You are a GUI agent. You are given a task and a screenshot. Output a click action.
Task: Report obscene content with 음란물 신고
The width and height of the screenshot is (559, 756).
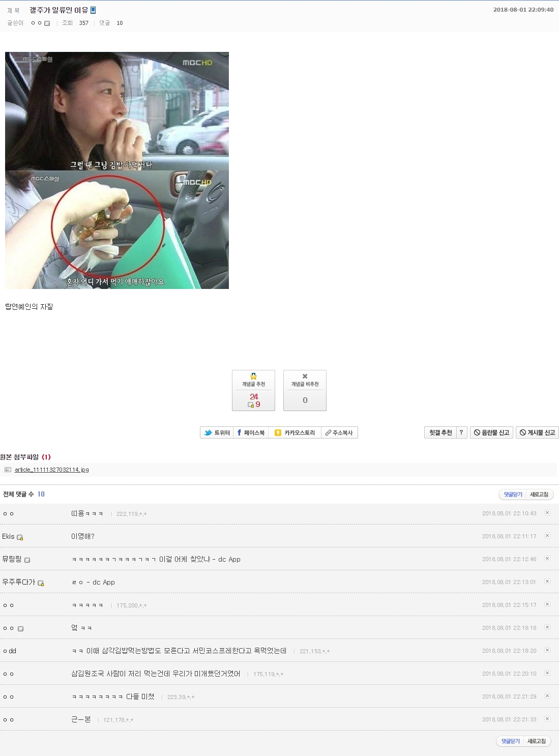(491, 432)
